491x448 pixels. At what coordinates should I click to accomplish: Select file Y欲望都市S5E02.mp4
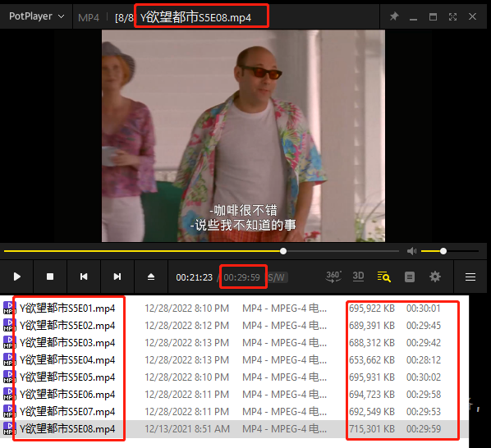click(x=67, y=326)
